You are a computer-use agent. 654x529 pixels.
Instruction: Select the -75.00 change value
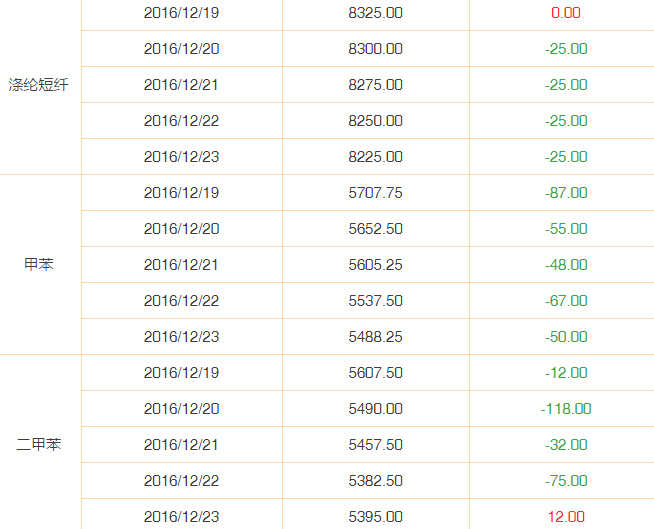pos(566,481)
